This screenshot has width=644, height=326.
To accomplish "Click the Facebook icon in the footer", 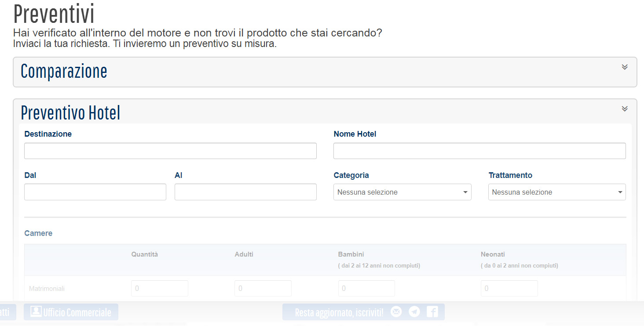I will [432, 312].
